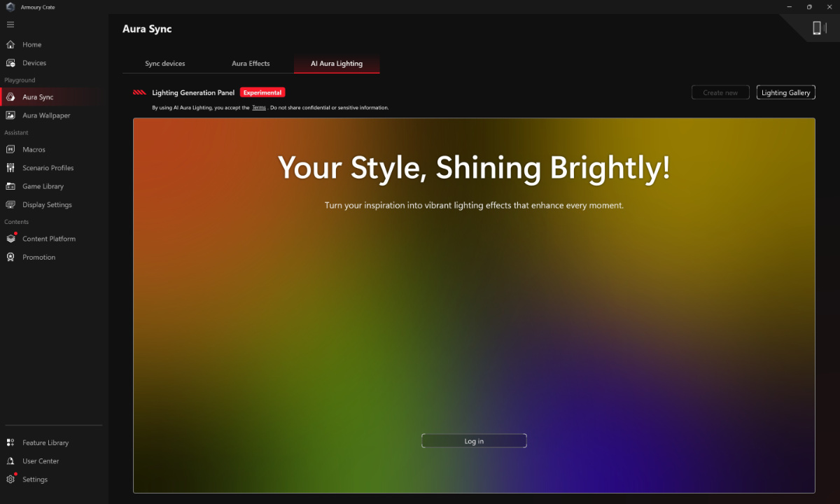Viewport: 840px width, 504px height.
Task: Open the Content Platform sidebar entry
Action: click(x=55, y=239)
